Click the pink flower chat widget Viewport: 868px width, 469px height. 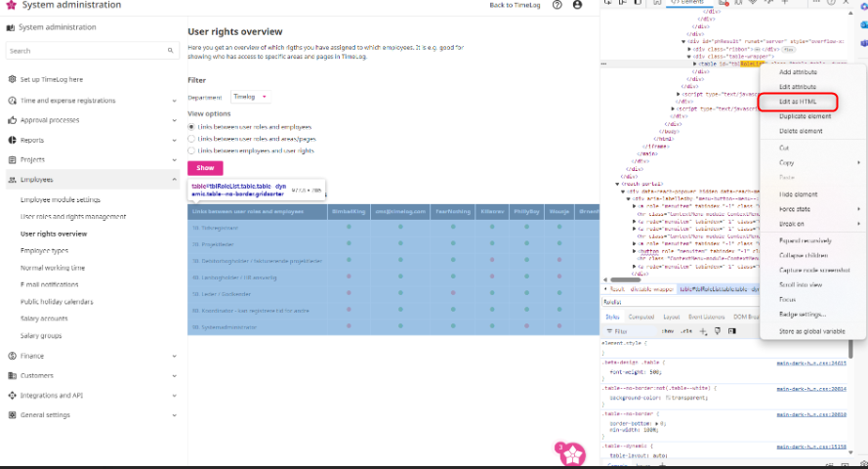point(571,454)
